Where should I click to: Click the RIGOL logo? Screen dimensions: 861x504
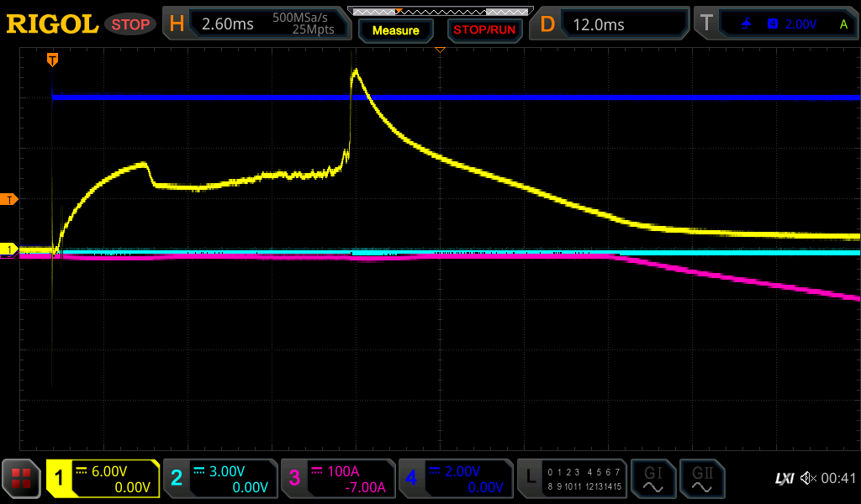pos(52,24)
